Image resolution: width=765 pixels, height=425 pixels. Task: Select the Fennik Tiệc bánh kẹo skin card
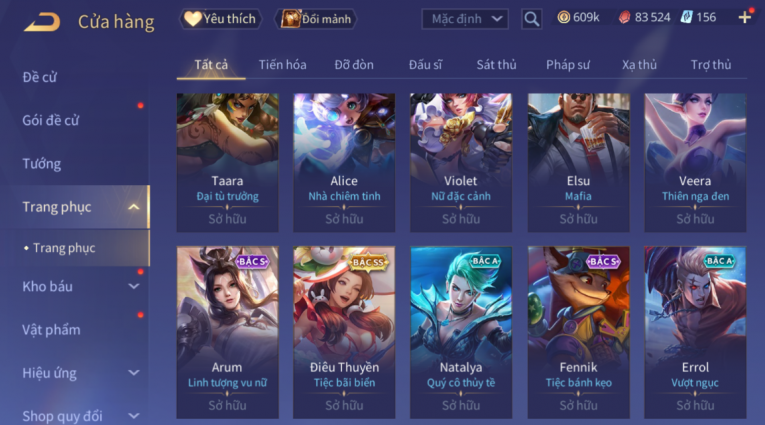578,332
